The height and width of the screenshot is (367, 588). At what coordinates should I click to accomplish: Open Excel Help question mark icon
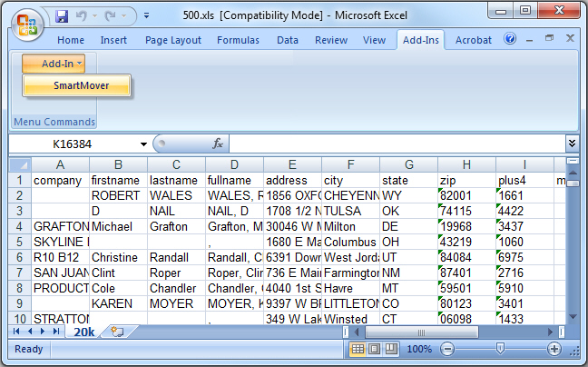coord(510,40)
